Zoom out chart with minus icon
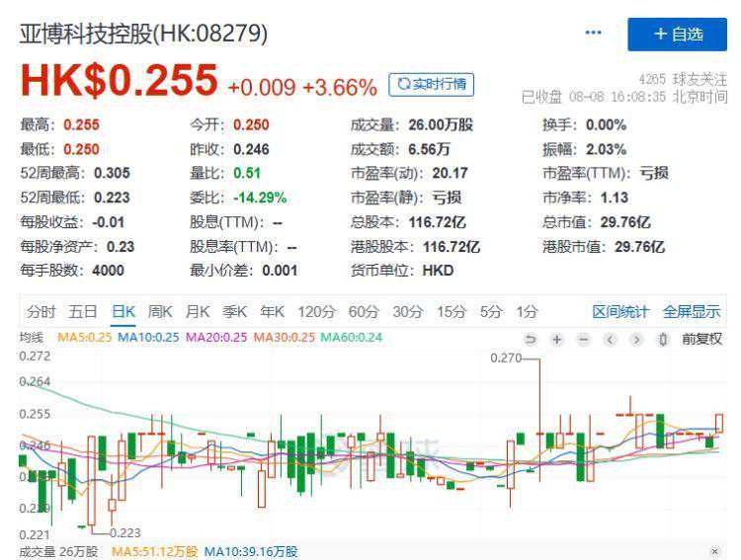Image resolution: width=741 pixels, height=560 pixels. tap(583, 339)
